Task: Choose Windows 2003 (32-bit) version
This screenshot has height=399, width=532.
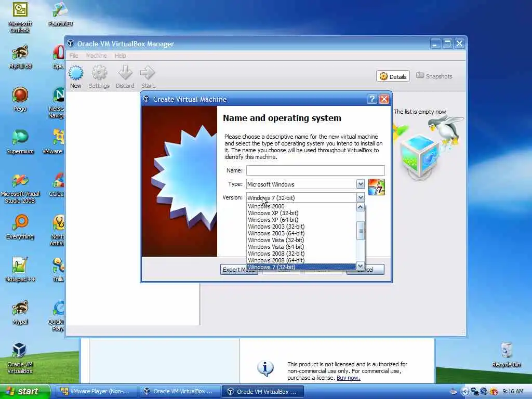Action: coord(301,227)
